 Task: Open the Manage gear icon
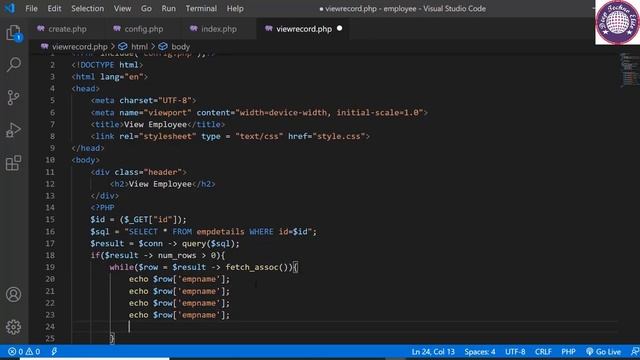13,327
